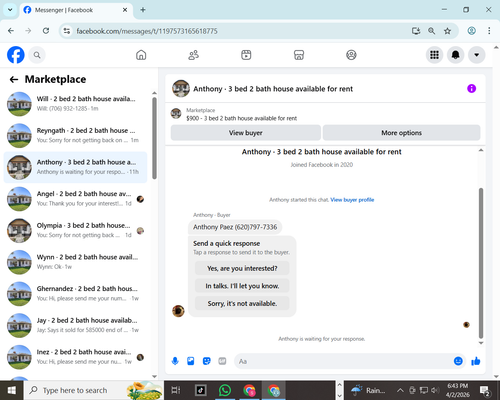Click the back arrow beside Marketplace
The height and width of the screenshot is (400, 500).
pyautogui.click(x=14, y=79)
